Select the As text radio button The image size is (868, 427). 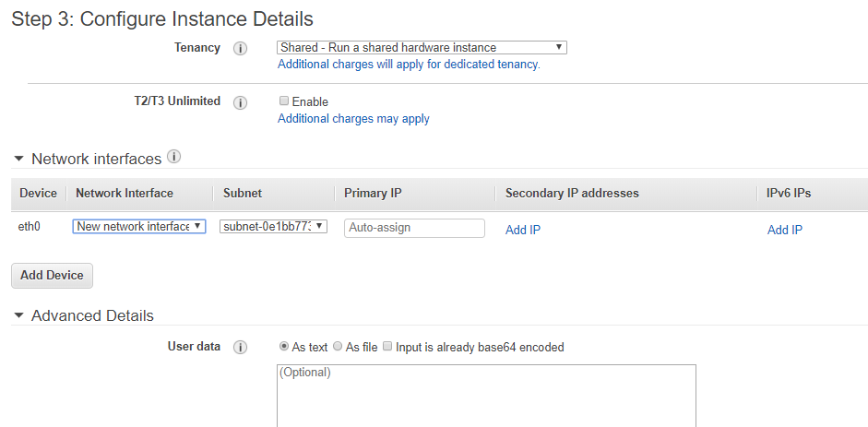pyautogui.click(x=284, y=347)
